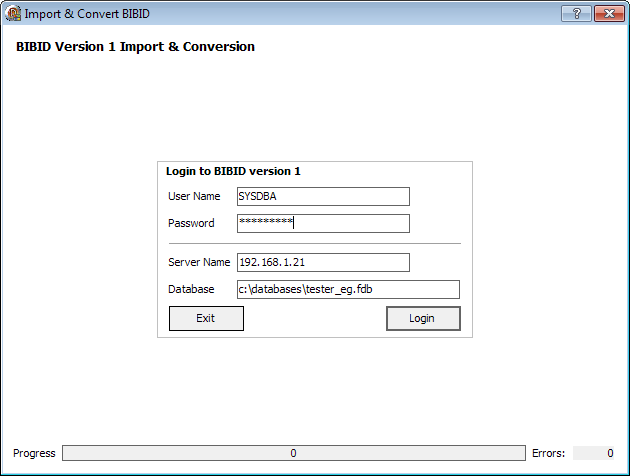Click the BIBID application icon in title bar
This screenshot has height=476, width=630.
coord(14,14)
